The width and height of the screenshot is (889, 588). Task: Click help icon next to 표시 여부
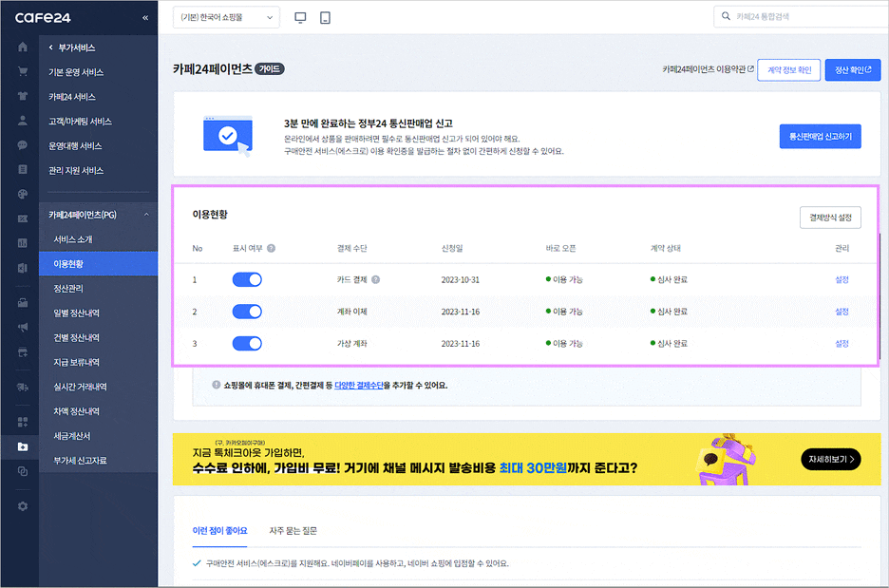[x=271, y=248]
